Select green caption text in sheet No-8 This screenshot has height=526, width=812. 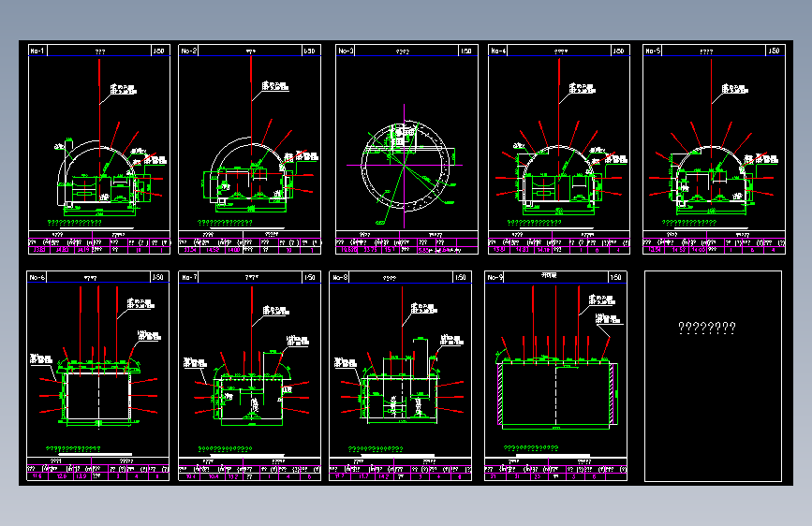pyautogui.click(x=376, y=449)
